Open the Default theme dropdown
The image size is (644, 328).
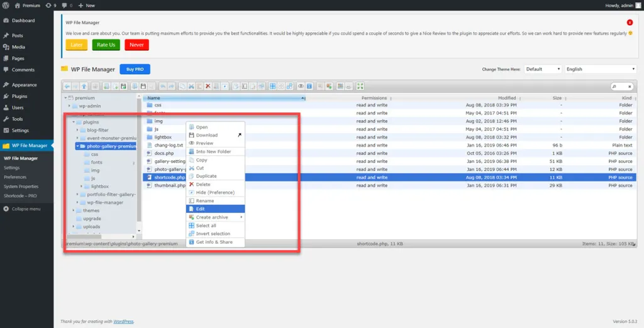click(x=543, y=69)
